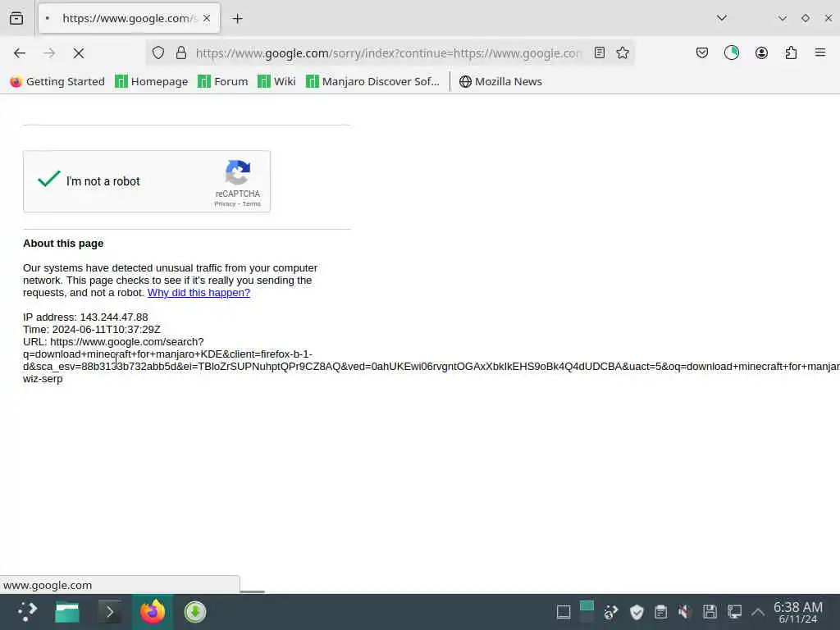Close the google.com tab
This screenshot has width=840, height=630.
(x=207, y=18)
